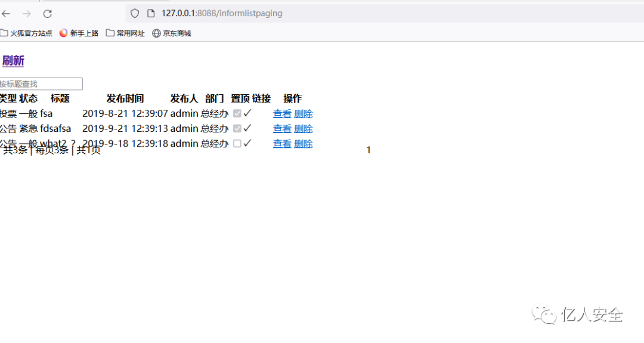The width and height of the screenshot is (644, 343).
Task: Toggle the 置顶 checkbox for fdsafsa row
Action: click(x=237, y=129)
